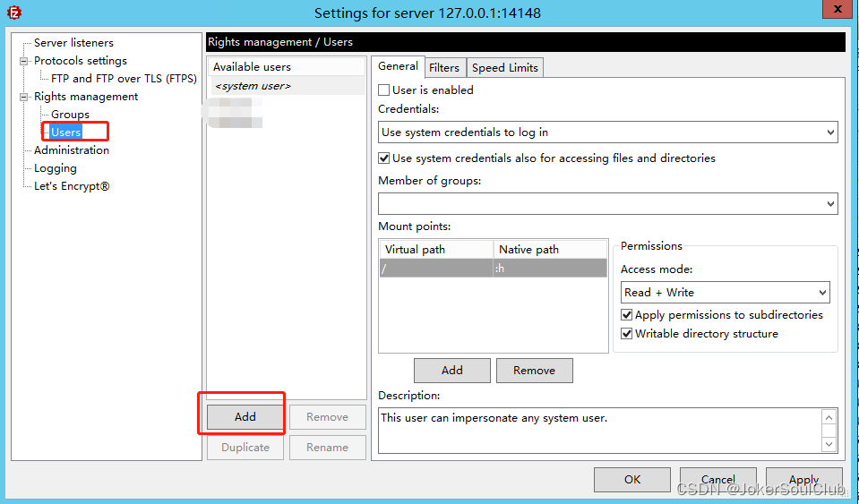Switch to the General tab

pos(398,66)
